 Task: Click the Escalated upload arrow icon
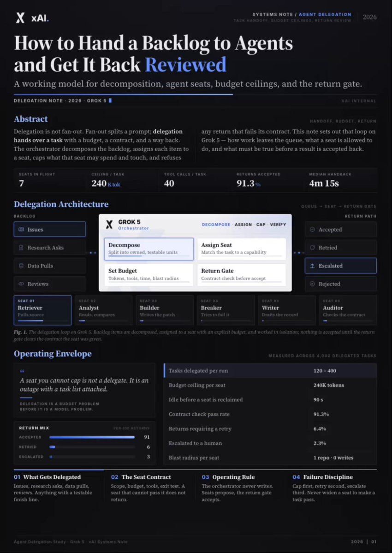coord(312,266)
